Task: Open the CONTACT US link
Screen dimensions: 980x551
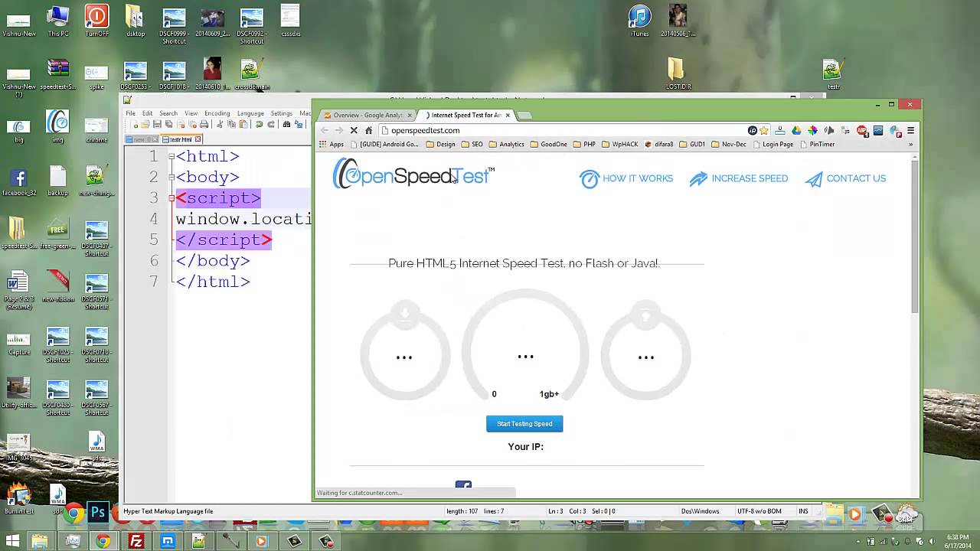Action: 845,179
